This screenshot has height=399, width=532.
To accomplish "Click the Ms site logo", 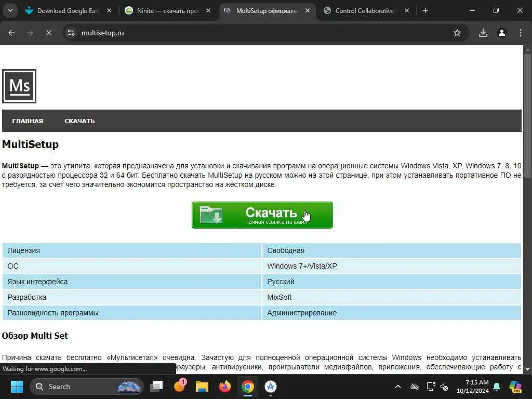I will 19,86.
